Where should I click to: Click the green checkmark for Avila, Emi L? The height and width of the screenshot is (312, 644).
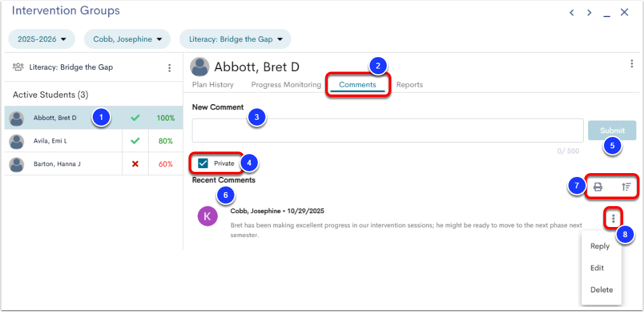(x=135, y=141)
